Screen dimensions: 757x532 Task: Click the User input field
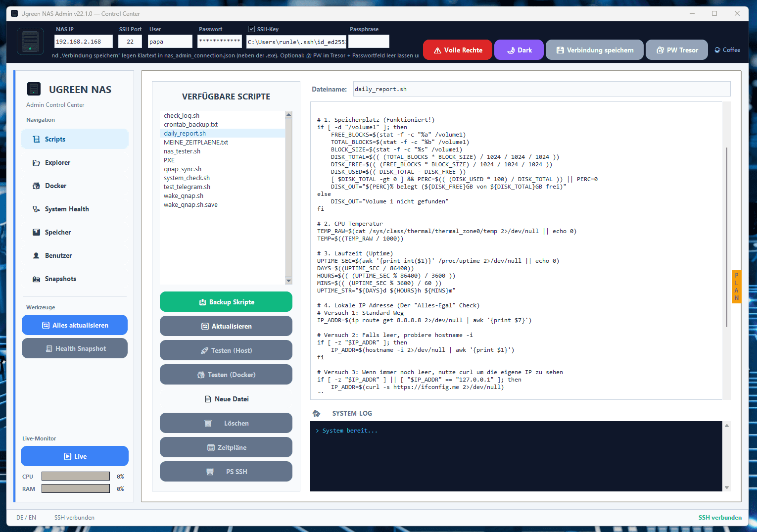pos(170,42)
